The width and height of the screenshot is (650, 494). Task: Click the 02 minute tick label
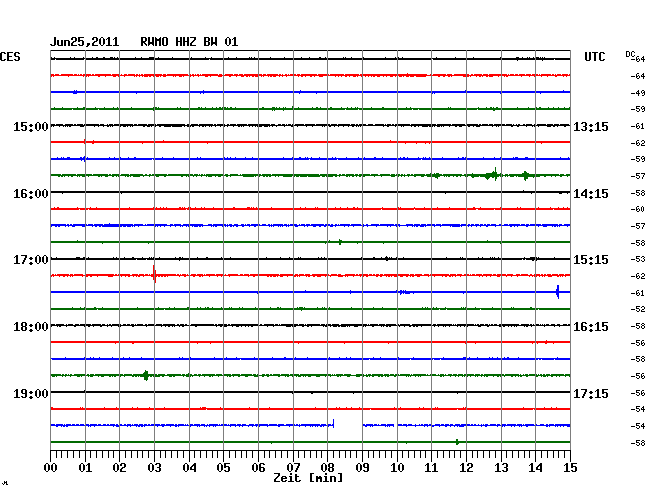pyautogui.click(x=119, y=468)
